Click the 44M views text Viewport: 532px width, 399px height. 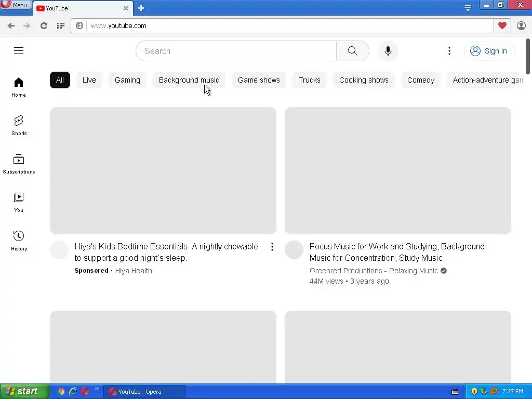[x=326, y=281]
